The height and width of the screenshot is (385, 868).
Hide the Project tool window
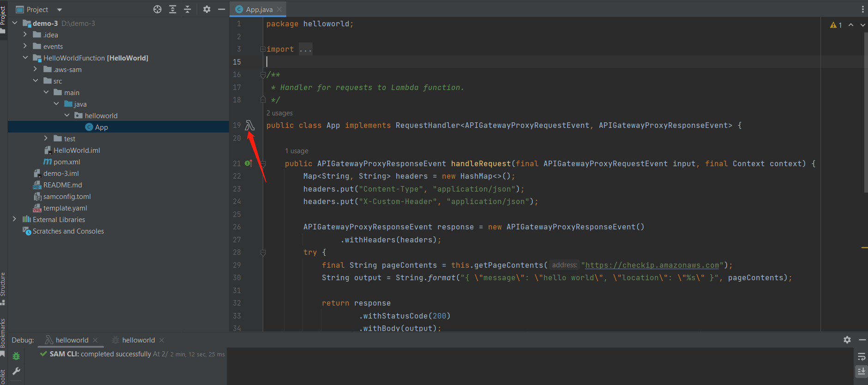(222, 9)
